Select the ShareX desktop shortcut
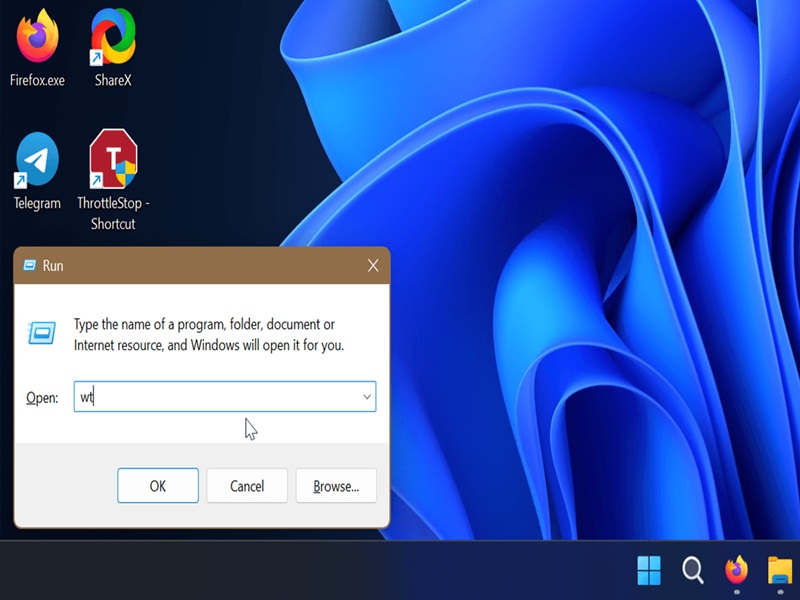800x600 pixels. pyautogui.click(x=113, y=47)
